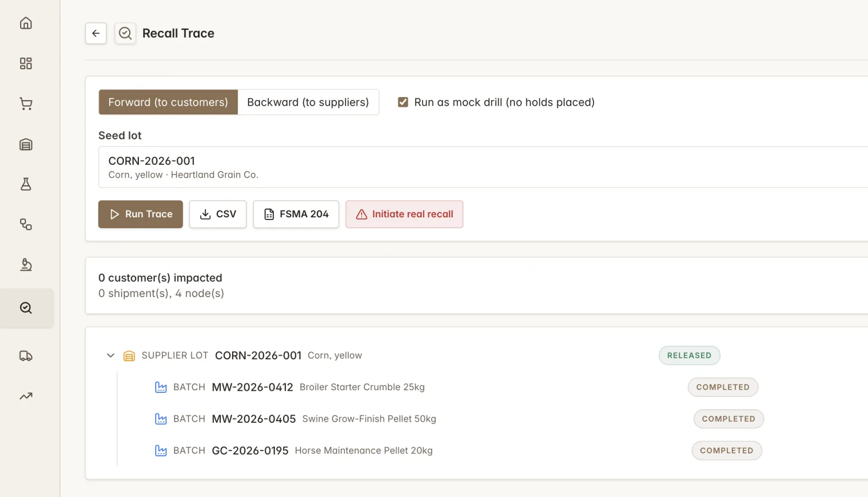Viewport: 868px width, 497px height.
Task: Switch to Backward (to suppliers) tab
Action: point(308,102)
